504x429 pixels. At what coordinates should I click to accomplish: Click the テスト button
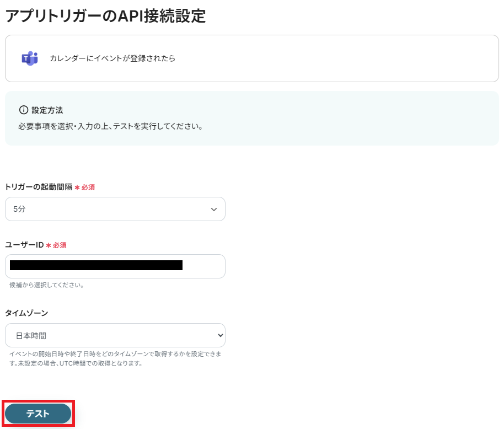pos(38,413)
